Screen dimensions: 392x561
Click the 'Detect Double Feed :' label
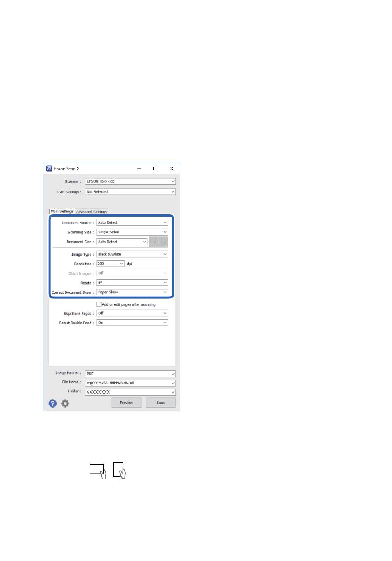coord(76,323)
